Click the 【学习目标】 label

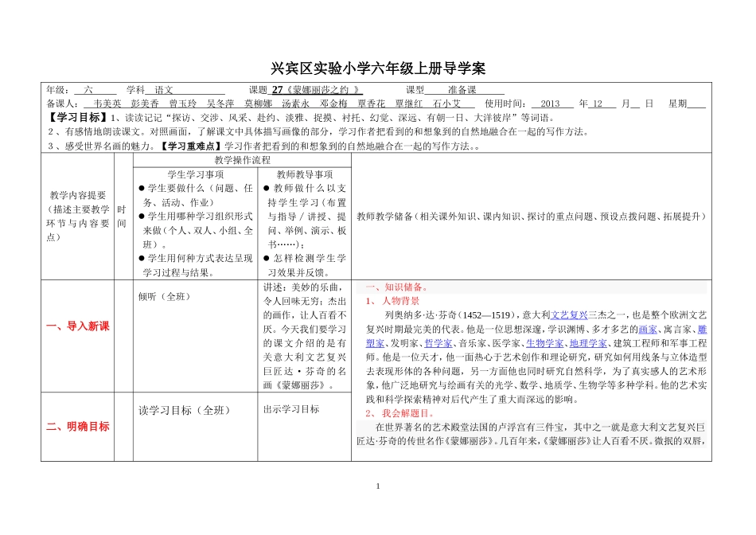[x=78, y=118]
